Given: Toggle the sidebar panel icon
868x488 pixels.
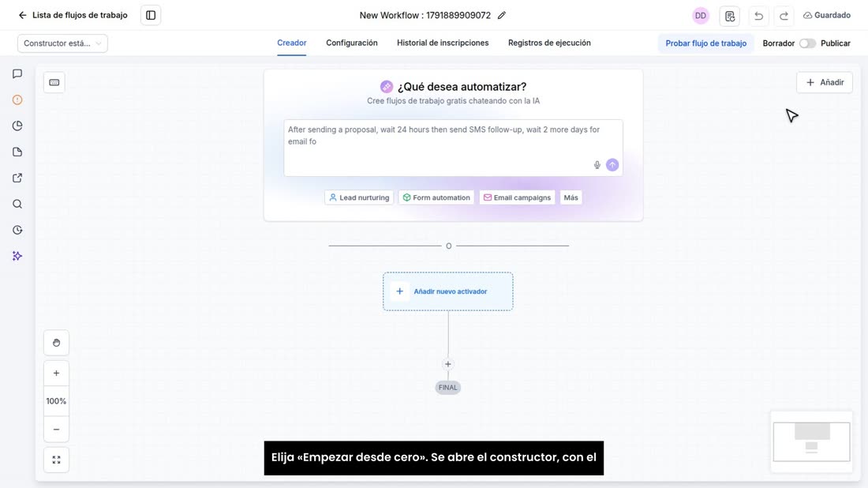Looking at the screenshot, I should [151, 15].
